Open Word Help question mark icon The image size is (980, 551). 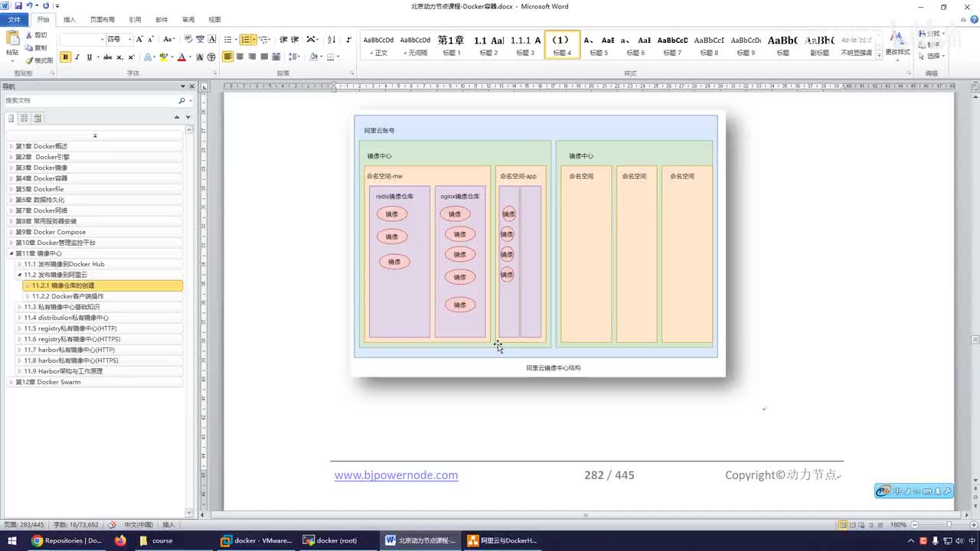[972, 19]
